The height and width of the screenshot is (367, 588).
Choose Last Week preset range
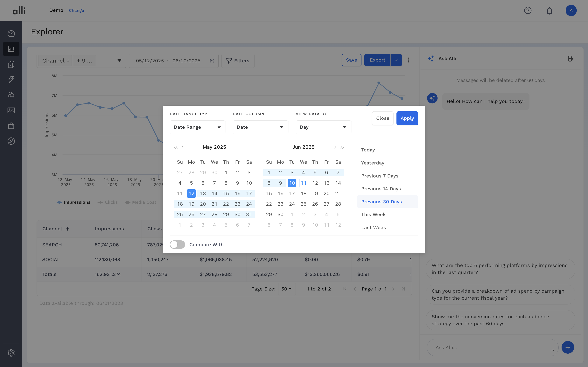point(374,227)
